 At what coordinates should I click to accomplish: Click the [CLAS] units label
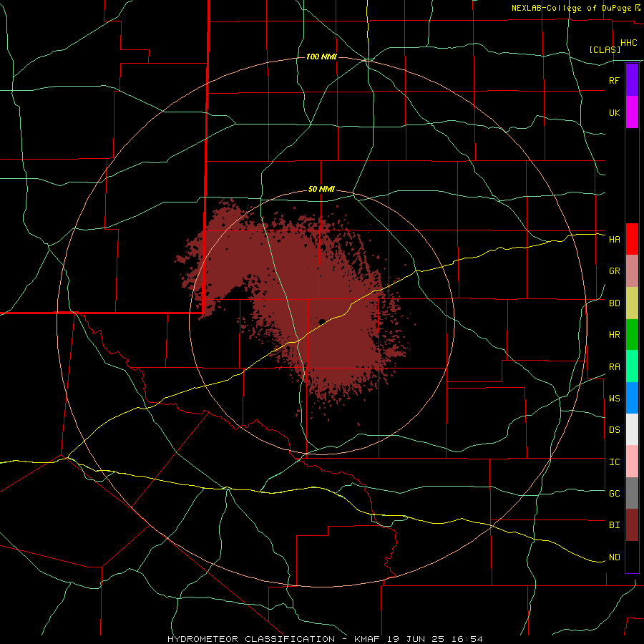605,49
